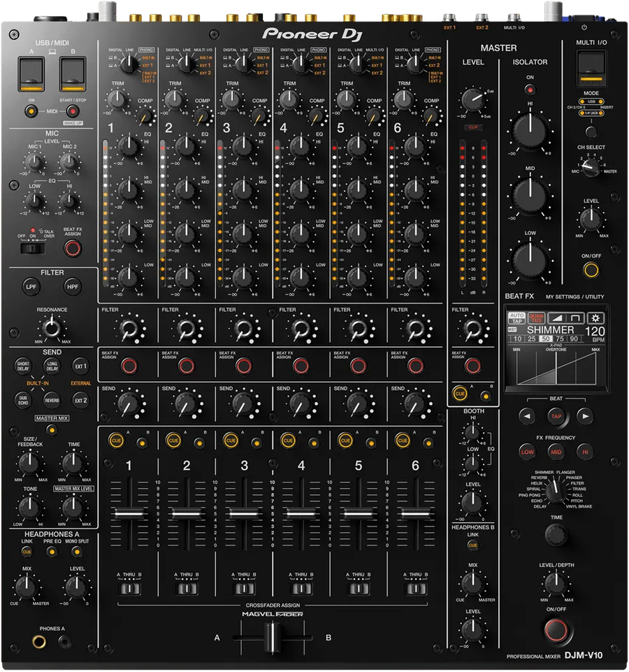The width and height of the screenshot is (629, 672).
Task: Hit the red TAP button under BEAT
Action: pos(556,416)
